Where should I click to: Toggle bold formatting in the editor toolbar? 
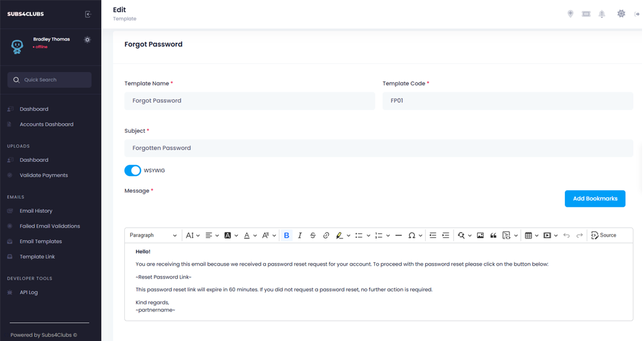pos(287,236)
